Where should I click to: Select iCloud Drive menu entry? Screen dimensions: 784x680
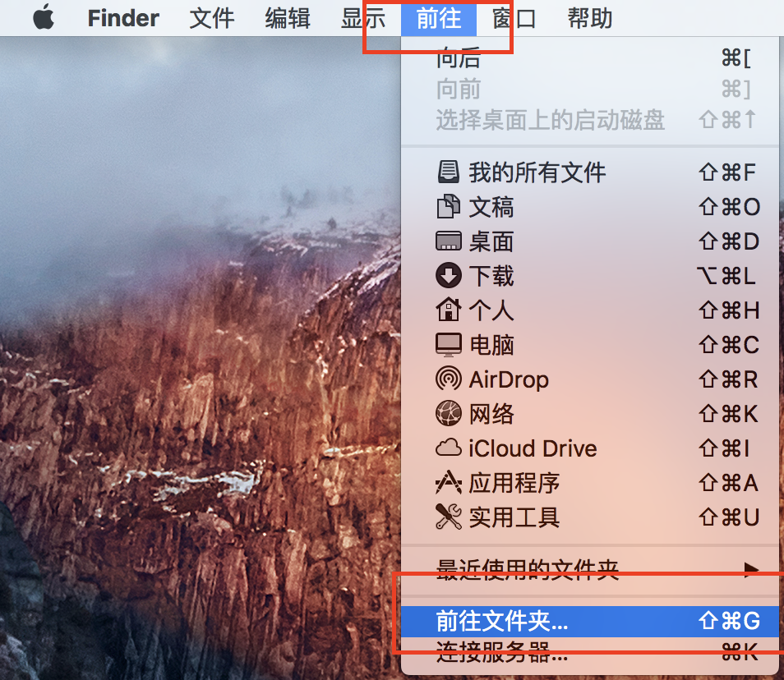point(590,448)
